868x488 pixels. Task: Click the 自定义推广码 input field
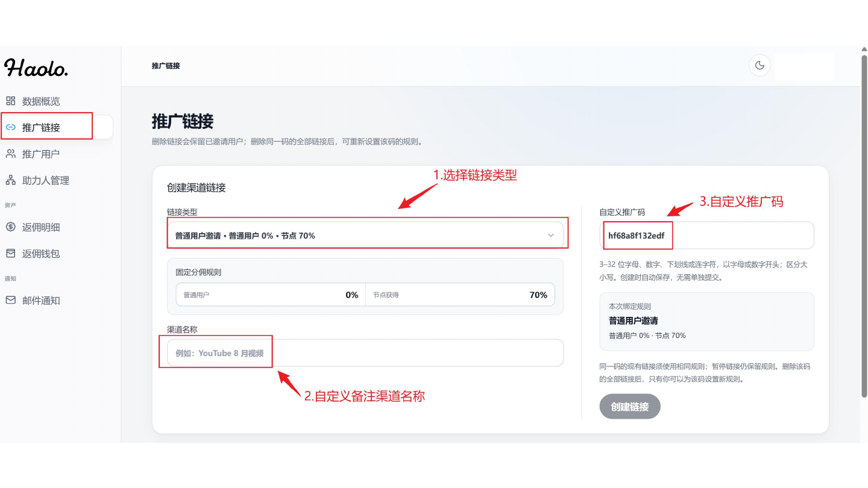[706, 236]
